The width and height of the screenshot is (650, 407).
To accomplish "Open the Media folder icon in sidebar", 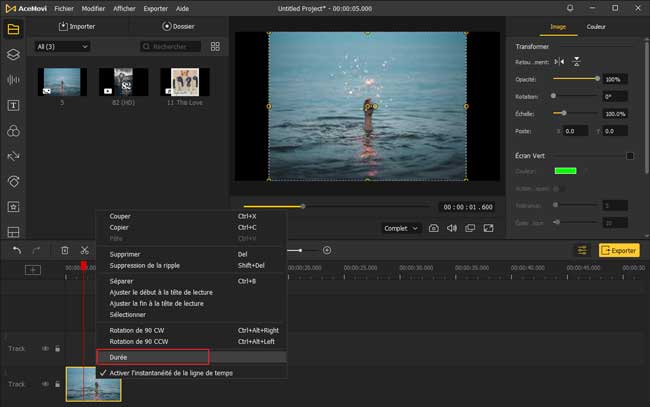I will click(x=13, y=29).
